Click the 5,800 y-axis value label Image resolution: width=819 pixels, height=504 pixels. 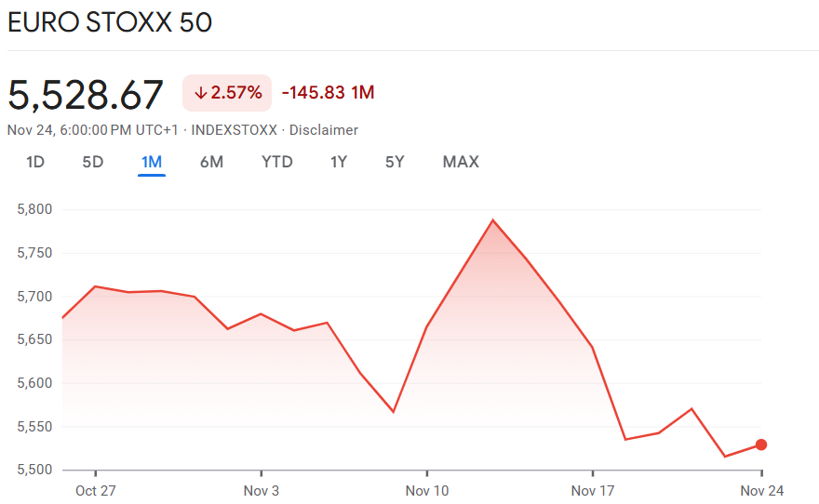click(x=34, y=210)
